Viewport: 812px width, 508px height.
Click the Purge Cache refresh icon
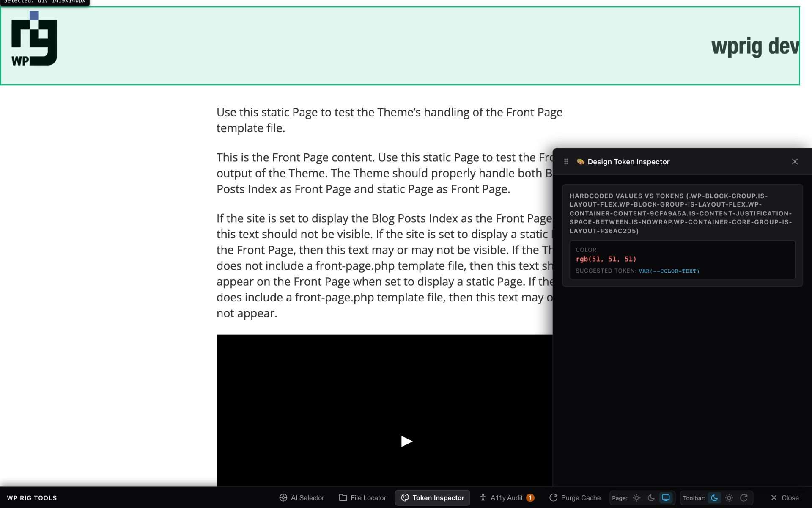tap(553, 498)
